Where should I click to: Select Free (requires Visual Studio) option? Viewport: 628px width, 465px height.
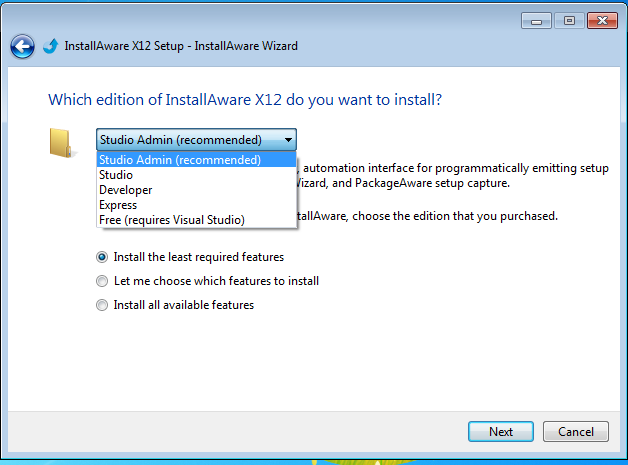(x=196, y=220)
